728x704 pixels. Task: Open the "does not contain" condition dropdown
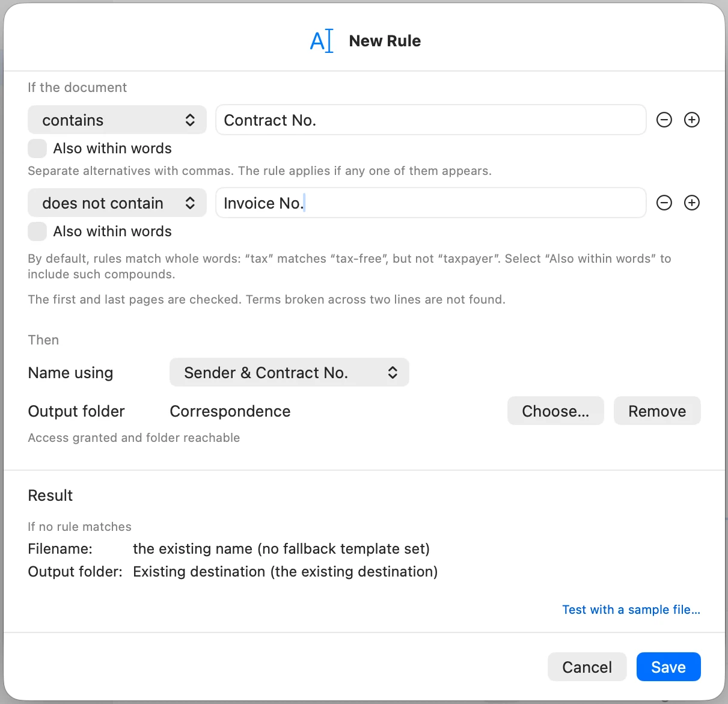[117, 203]
